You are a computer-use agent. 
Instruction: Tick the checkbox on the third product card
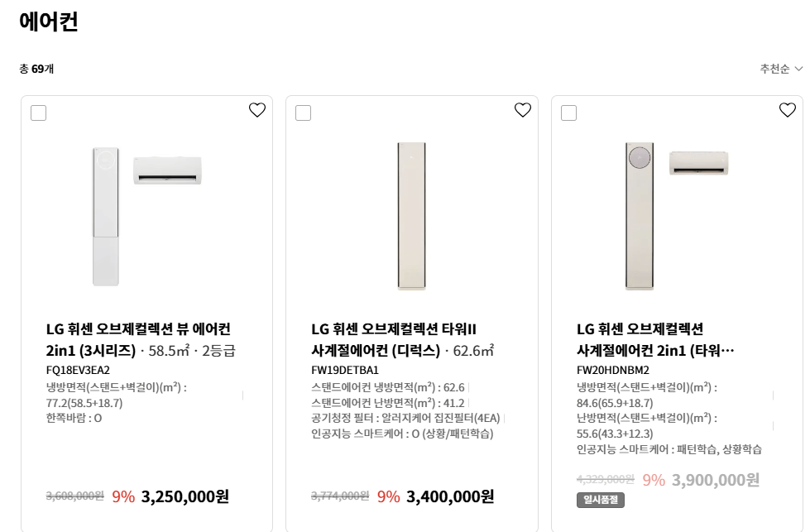pyautogui.click(x=568, y=113)
